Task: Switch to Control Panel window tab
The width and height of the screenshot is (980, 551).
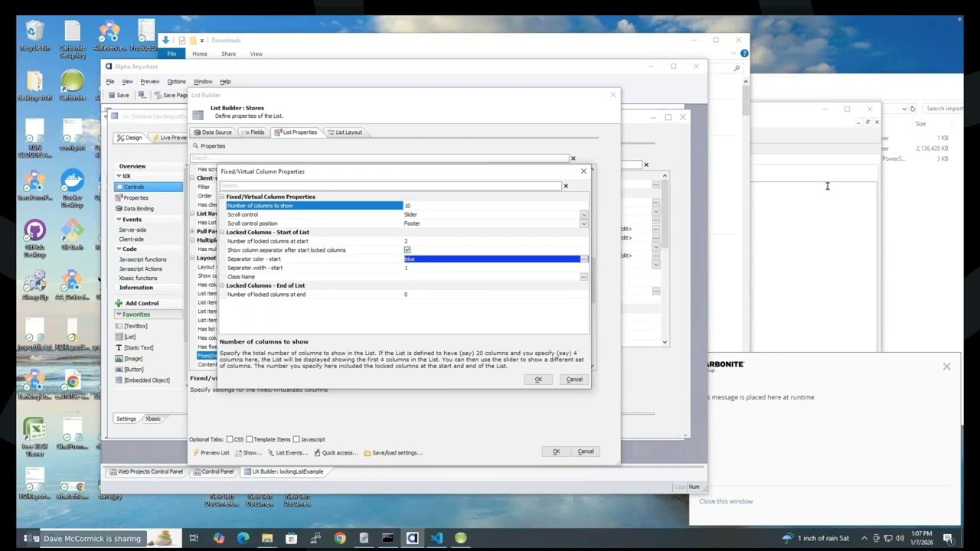Action: (213, 471)
